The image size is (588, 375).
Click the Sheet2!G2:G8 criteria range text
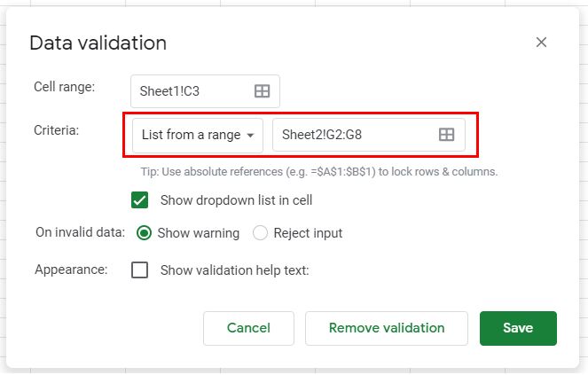tap(322, 135)
